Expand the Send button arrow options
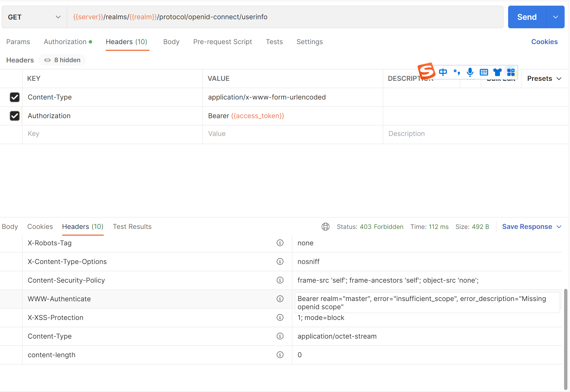This screenshot has width=570, height=392. 555,17
